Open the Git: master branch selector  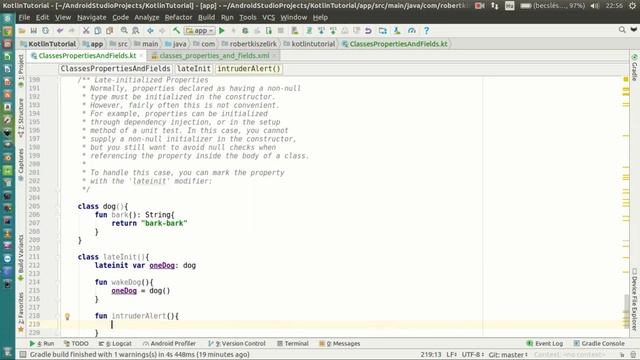pyautogui.click(x=508, y=355)
